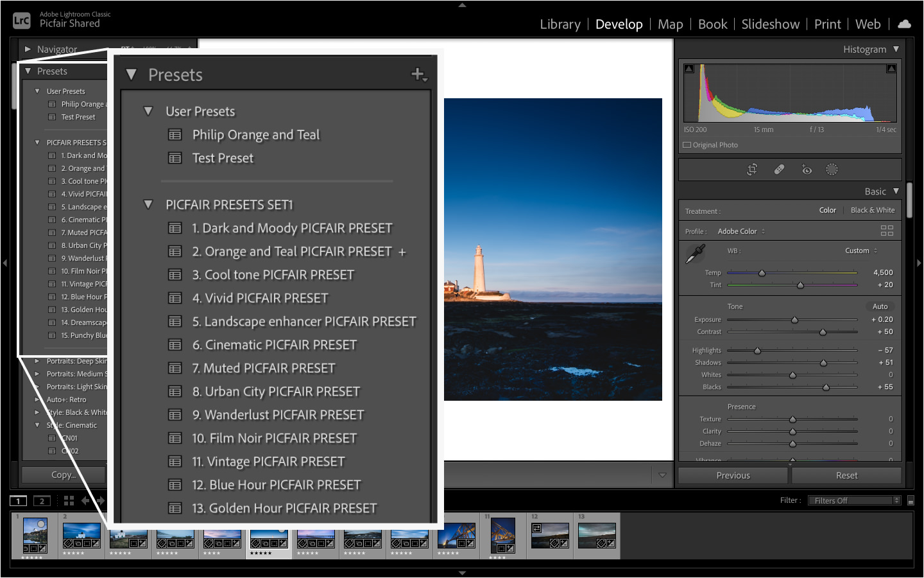924x578 pixels.
Task: Switch Treatment to Black & White
Action: (x=873, y=209)
